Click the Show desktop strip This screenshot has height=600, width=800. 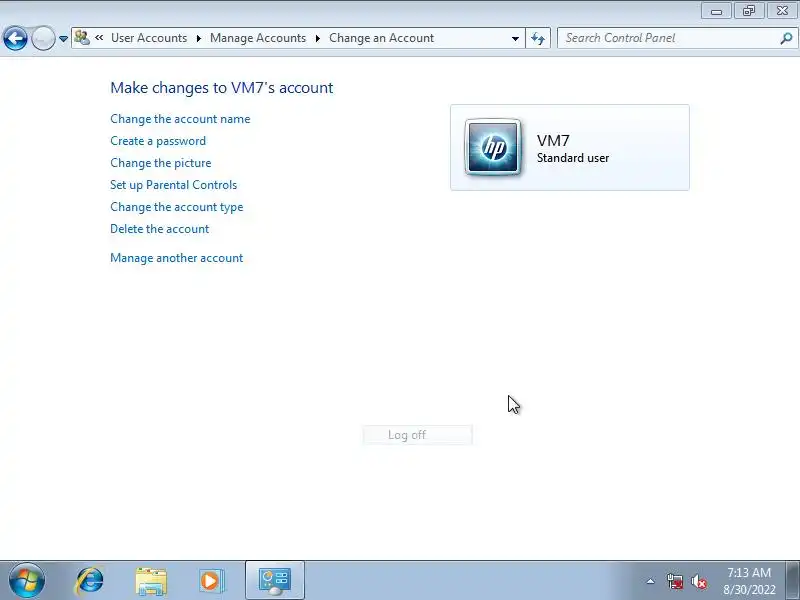[793, 581]
